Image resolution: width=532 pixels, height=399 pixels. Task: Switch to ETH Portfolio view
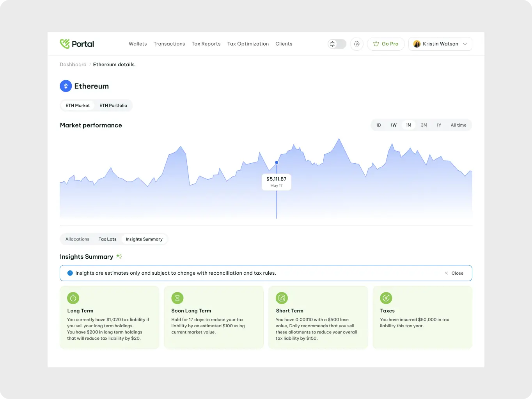113,105
